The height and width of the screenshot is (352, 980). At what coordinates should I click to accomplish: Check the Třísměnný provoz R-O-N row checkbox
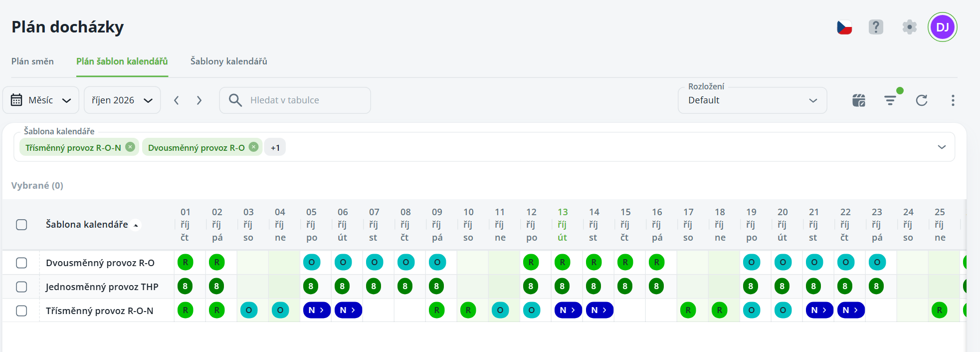coord(21,311)
